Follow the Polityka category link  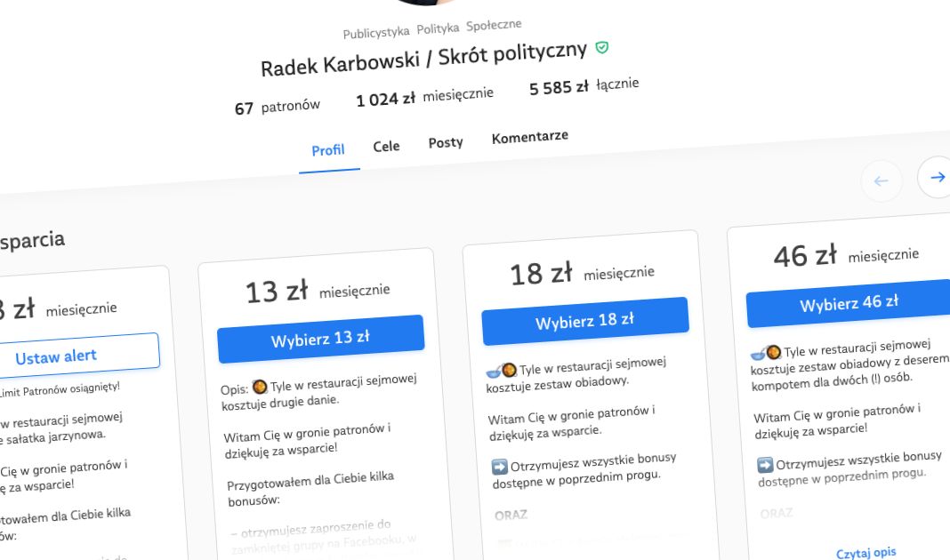pos(438,29)
